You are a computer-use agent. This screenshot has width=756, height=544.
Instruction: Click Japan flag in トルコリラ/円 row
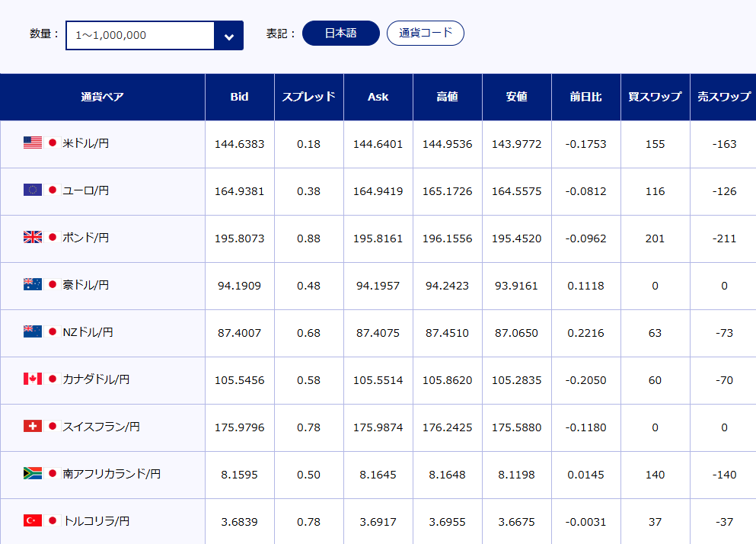53,521
